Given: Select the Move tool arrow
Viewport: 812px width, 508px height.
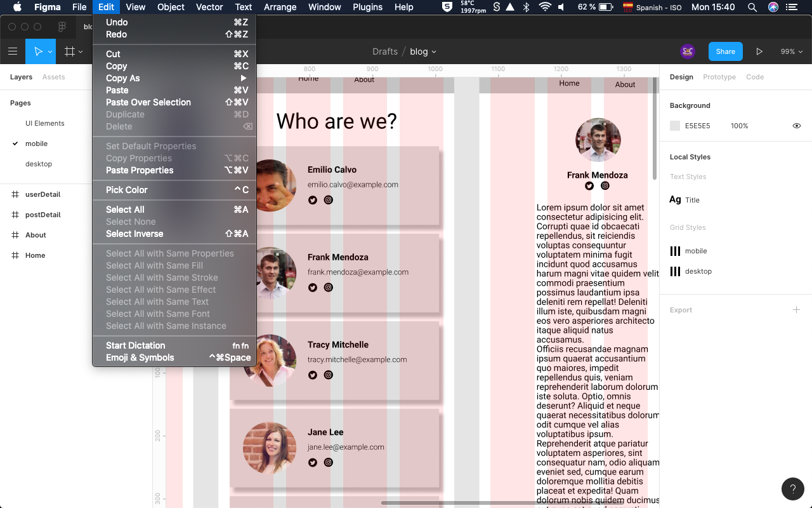Looking at the screenshot, I should click(38, 51).
